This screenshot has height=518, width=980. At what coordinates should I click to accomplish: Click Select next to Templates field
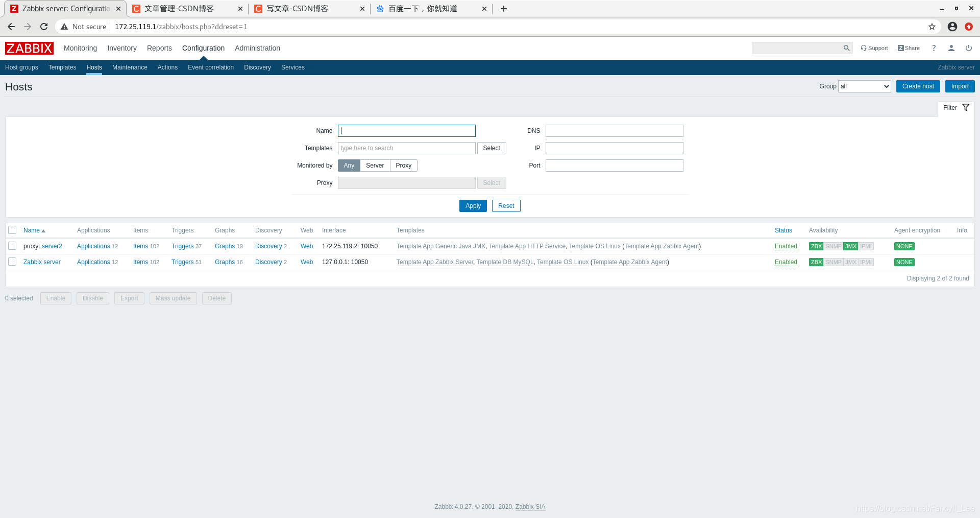pyautogui.click(x=492, y=148)
